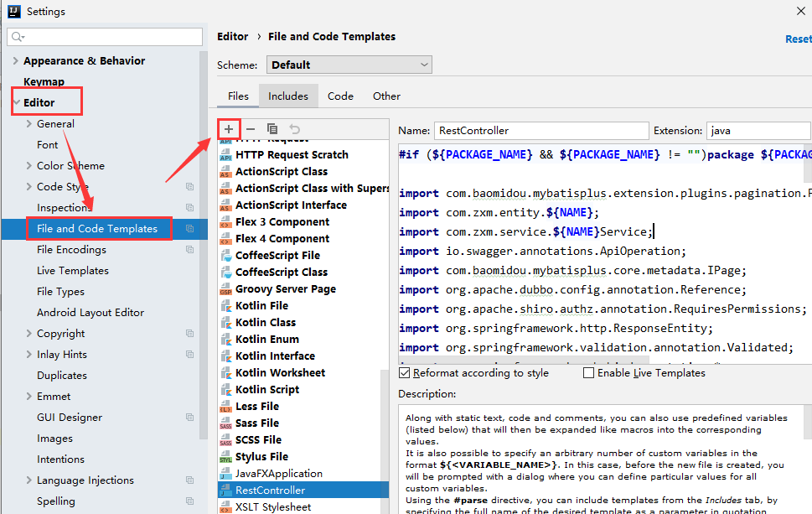Click the Reset link
Screen dimensions: 812x514
798,39
